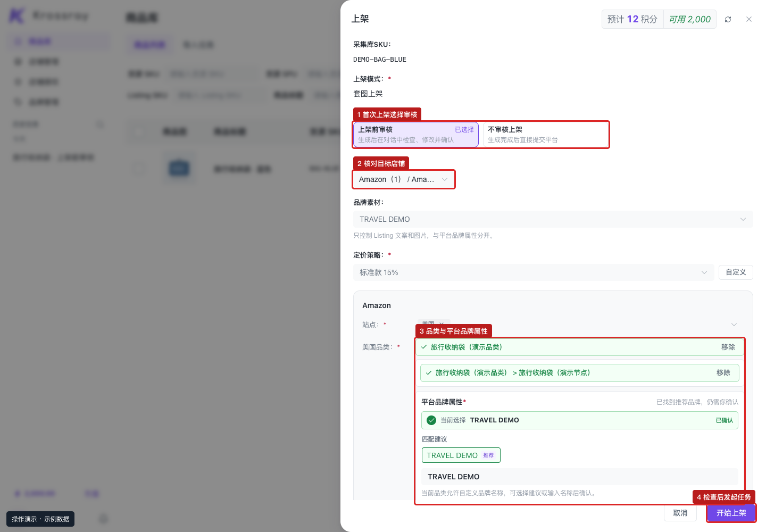Open the 品牌素材 TRAVEL DEMO dropdown
The image size is (766, 532).
click(x=553, y=219)
